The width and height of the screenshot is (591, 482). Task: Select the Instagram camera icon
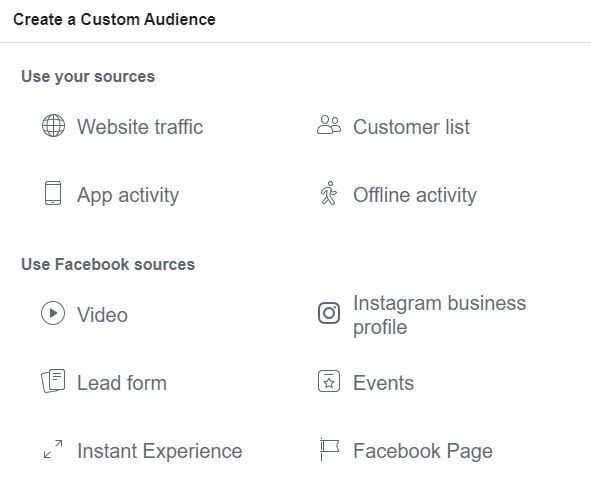(329, 313)
